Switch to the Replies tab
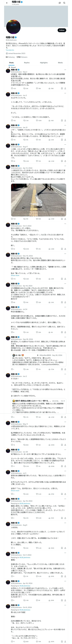 (x=27, y=63)
